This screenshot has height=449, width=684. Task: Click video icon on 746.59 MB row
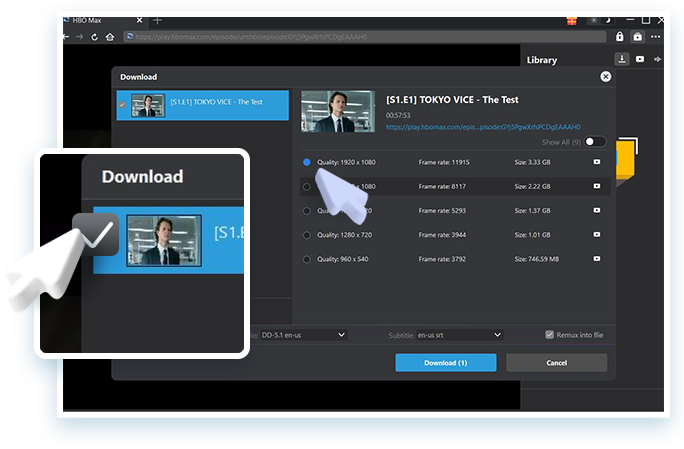[597, 259]
